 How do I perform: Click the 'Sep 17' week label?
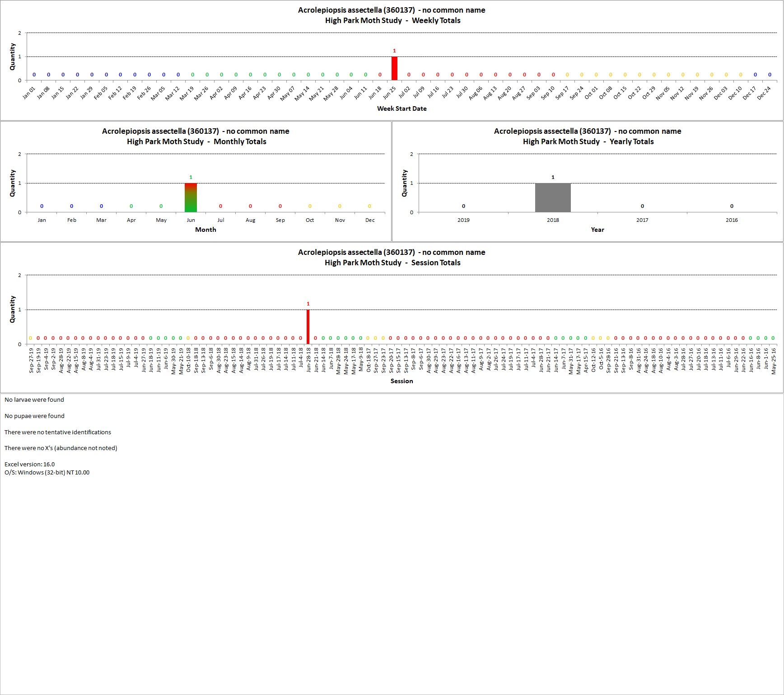tap(562, 93)
